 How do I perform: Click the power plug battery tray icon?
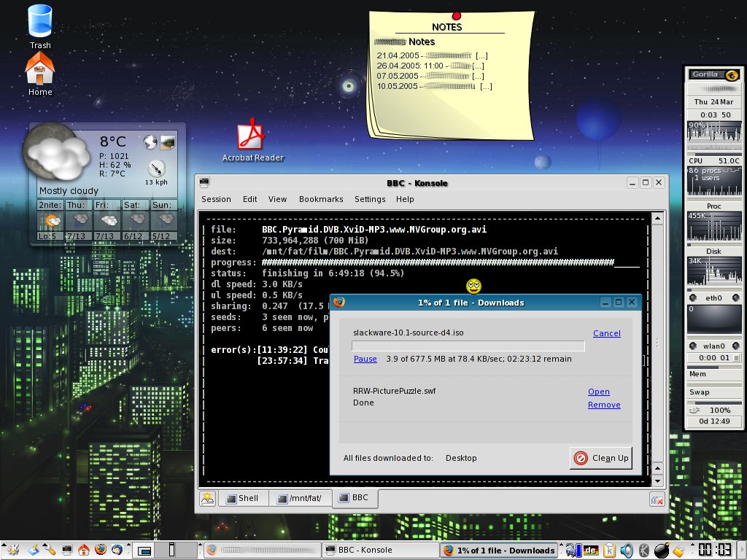pos(573,551)
